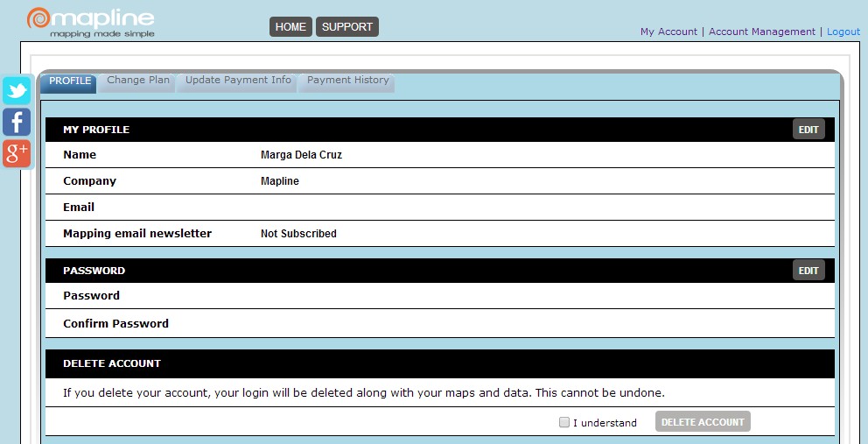Open the Account Management link

[x=762, y=32]
